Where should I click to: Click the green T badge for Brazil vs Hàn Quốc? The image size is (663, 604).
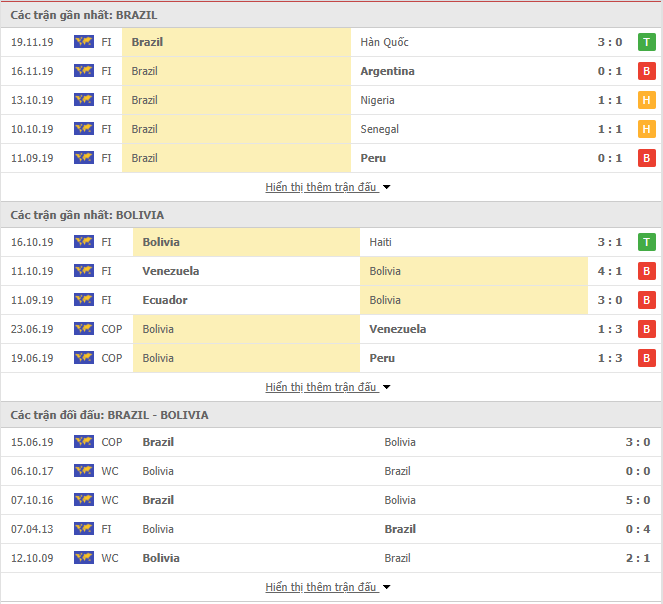point(647,42)
